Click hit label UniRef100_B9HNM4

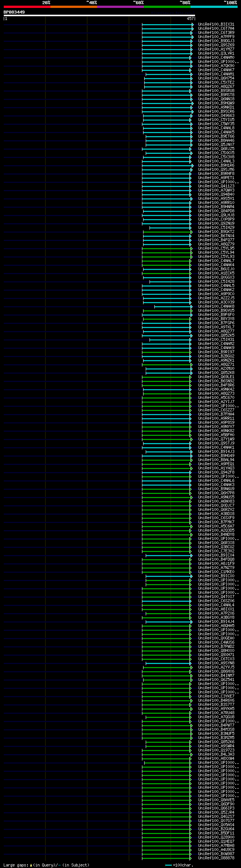click(x=216, y=207)
